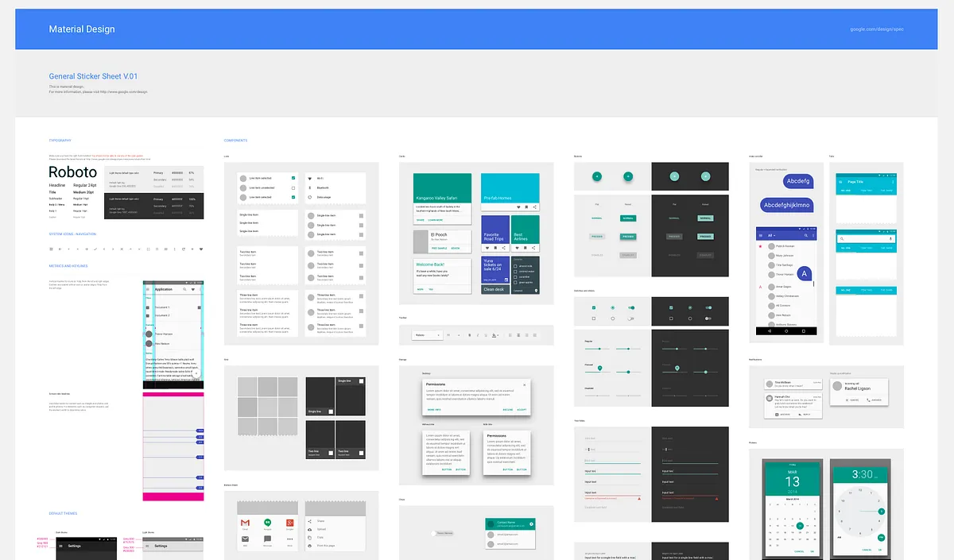Select the light-theme unselected radio button
Viewport: 954px width, 560px height.
coord(612,319)
